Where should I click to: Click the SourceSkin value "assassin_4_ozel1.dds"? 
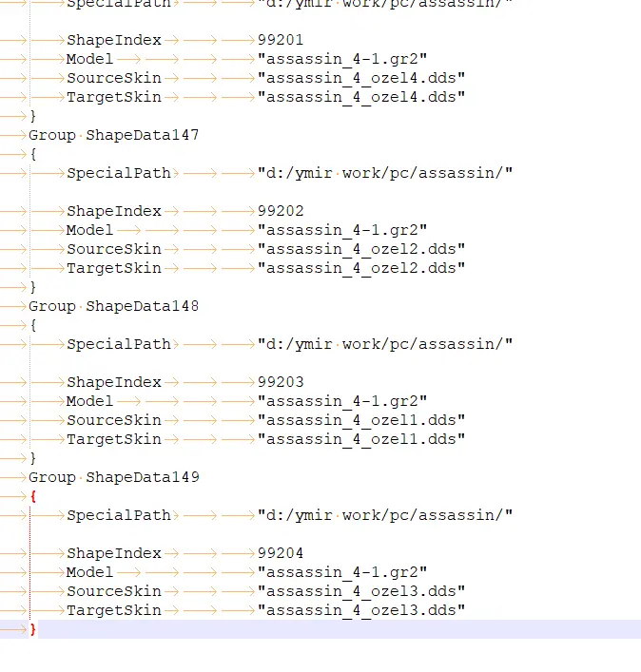coord(361,420)
